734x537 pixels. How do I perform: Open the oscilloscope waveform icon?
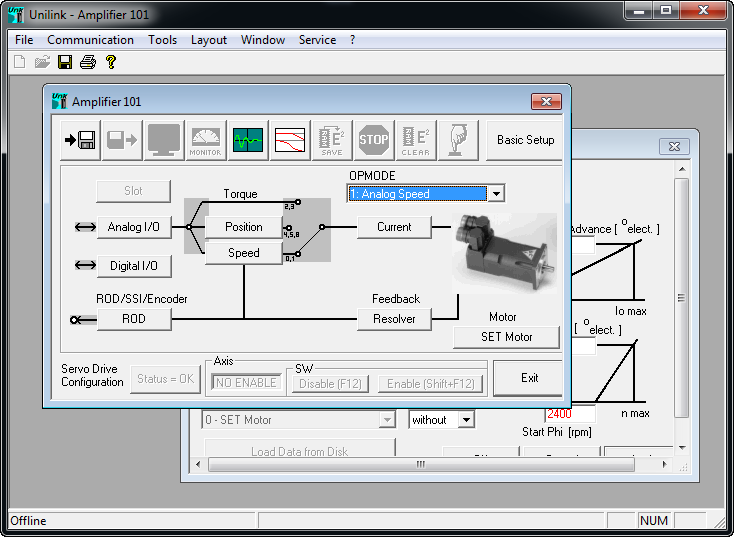click(248, 140)
